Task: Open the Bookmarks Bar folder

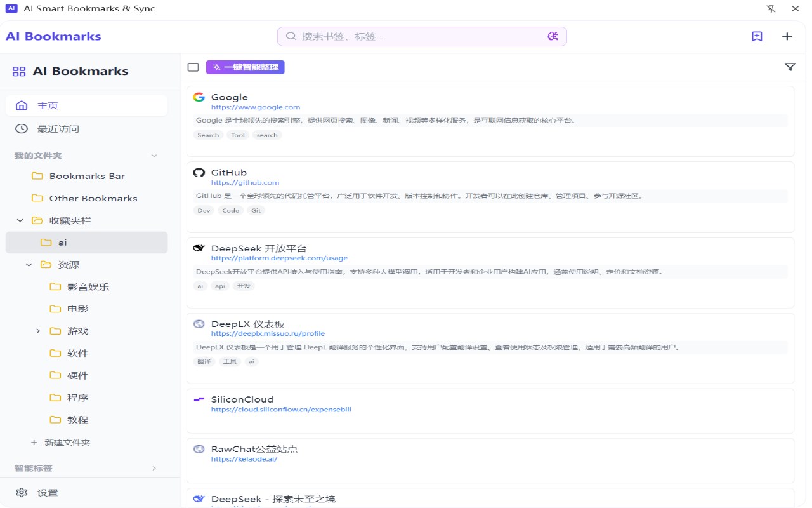Action: click(86, 176)
